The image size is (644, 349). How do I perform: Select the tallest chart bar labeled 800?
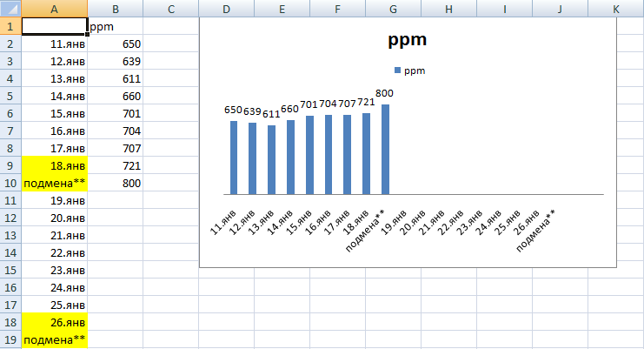(x=385, y=150)
